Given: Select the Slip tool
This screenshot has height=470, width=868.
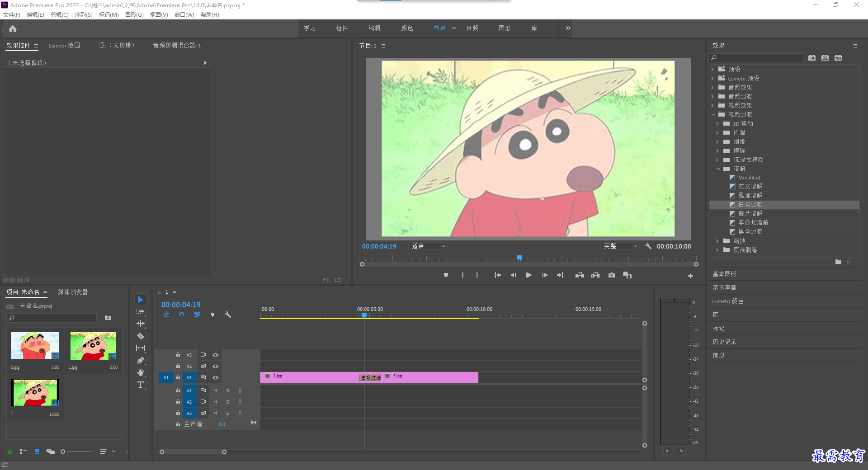Looking at the screenshot, I should 141,348.
